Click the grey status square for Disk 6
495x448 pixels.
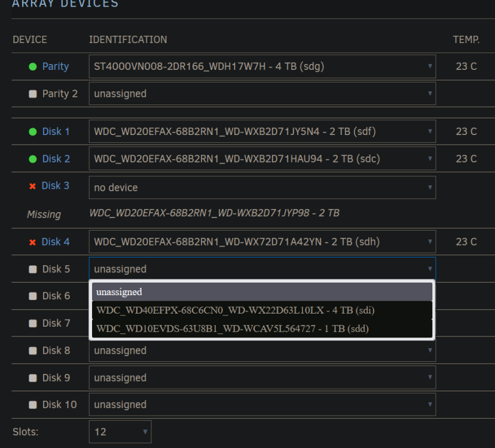pos(33,296)
